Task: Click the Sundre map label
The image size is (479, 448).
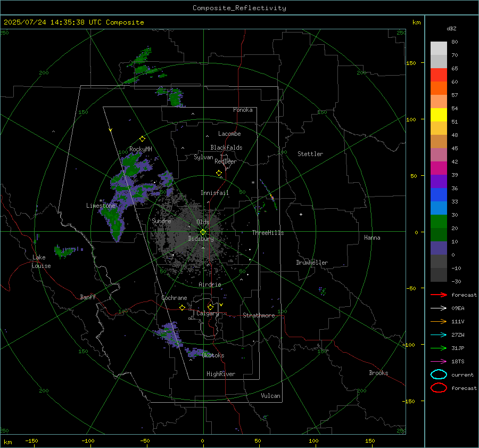Action: coord(161,221)
